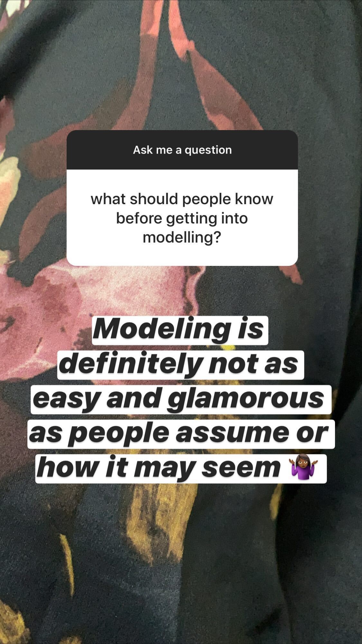This screenshot has width=362, height=644.
Task: Select the "not as" caption text
Action: [x=253, y=365]
